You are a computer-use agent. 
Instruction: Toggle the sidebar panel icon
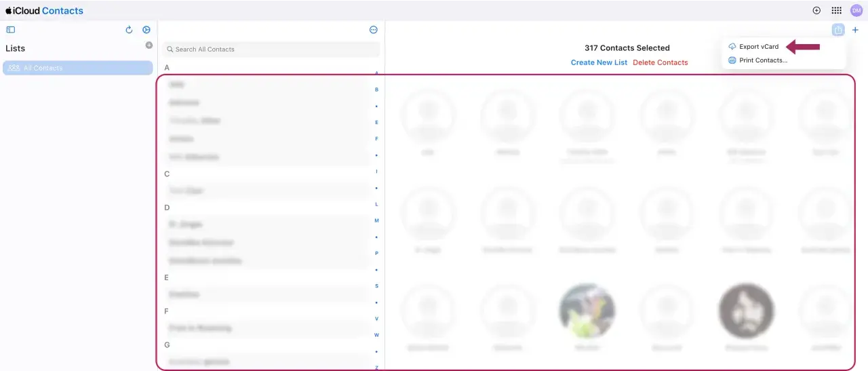(10, 30)
